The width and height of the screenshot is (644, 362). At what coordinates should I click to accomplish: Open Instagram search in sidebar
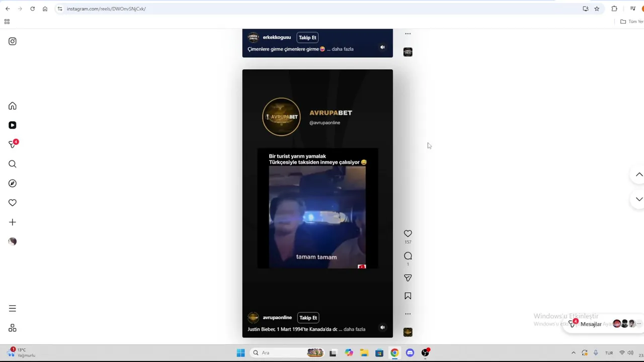point(13,164)
